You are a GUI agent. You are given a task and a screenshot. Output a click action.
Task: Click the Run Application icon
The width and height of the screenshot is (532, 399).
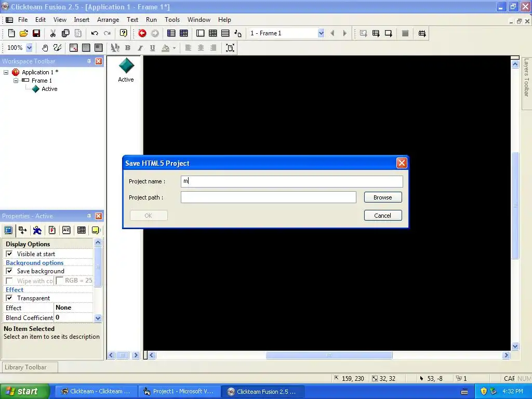coord(376,33)
